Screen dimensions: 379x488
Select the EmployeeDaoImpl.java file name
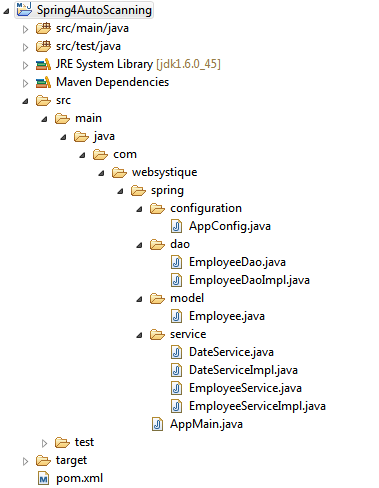click(x=249, y=280)
